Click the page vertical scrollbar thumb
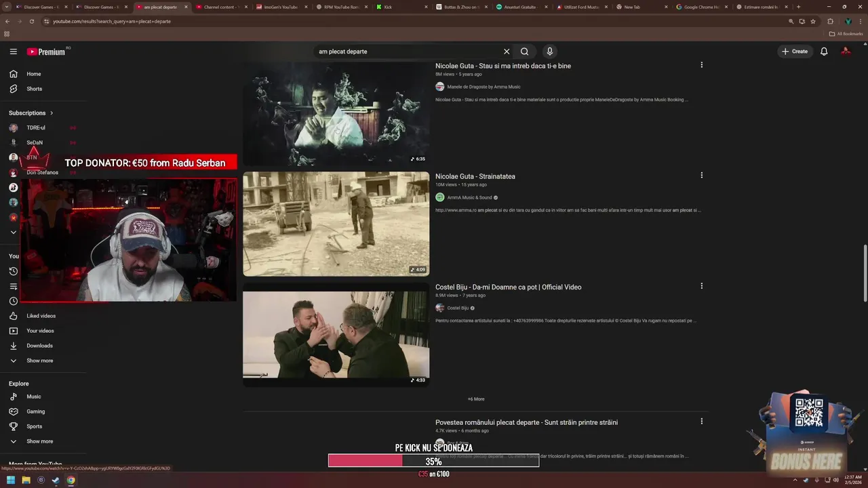 click(864, 274)
